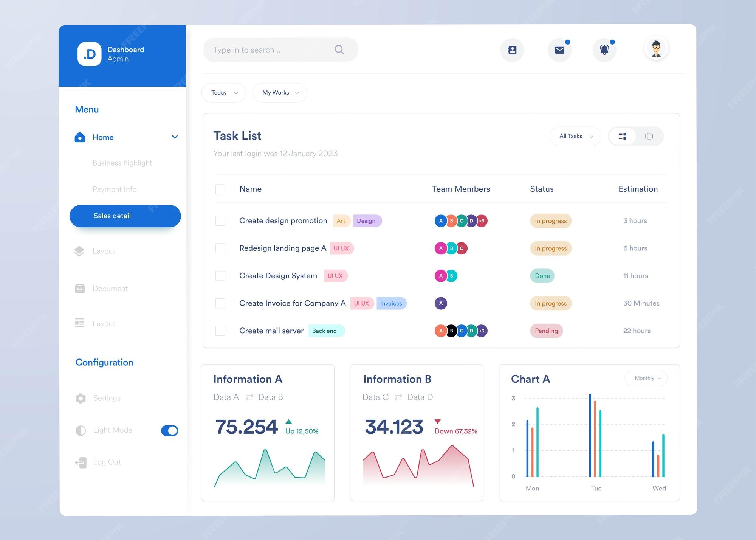Open the mail inbox icon
The image size is (756, 540).
[x=560, y=50]
